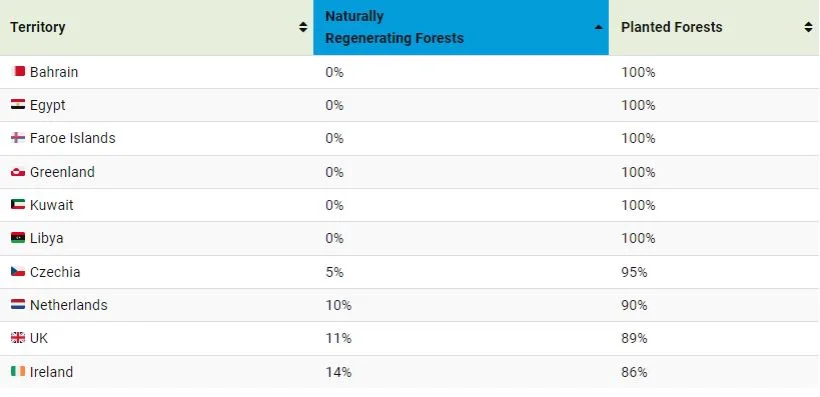Click the Kuwait flag icon
This screenshot has width=820, height=397.
[x=18, y=205]
